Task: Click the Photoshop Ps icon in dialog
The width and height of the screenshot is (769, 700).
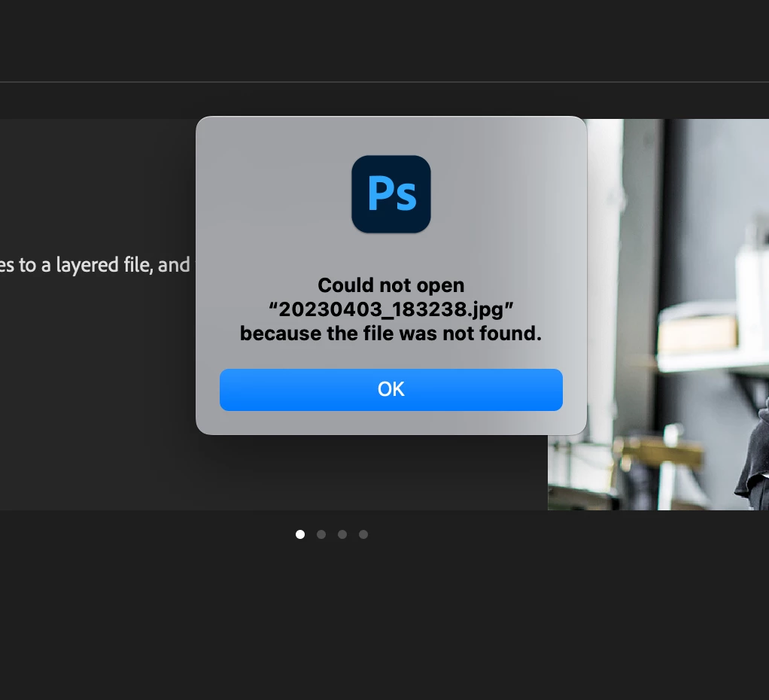Action: (391, 194)
